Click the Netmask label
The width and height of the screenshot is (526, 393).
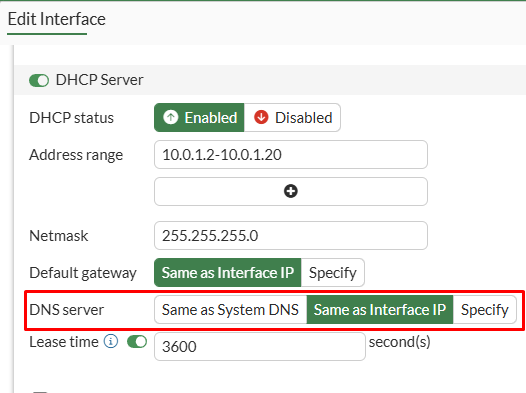point(59,236)
